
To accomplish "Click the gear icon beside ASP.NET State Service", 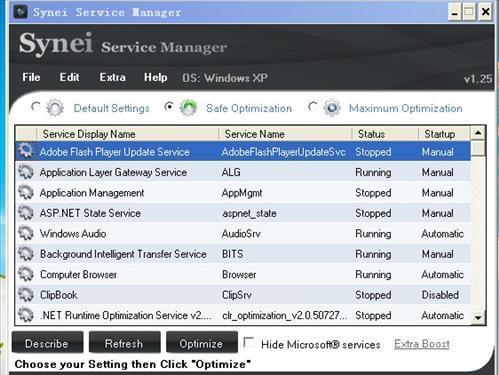I will pyautogui.click(x=26, y=213).
